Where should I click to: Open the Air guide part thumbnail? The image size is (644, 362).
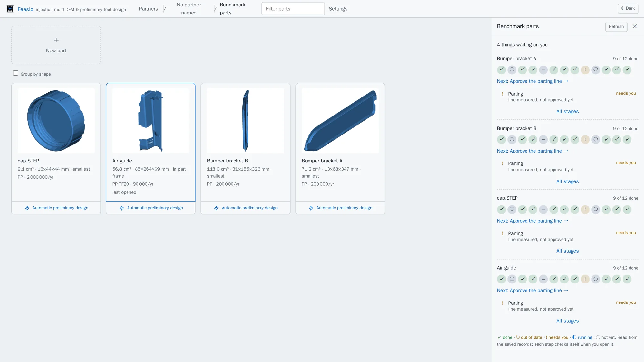(151, 121)
